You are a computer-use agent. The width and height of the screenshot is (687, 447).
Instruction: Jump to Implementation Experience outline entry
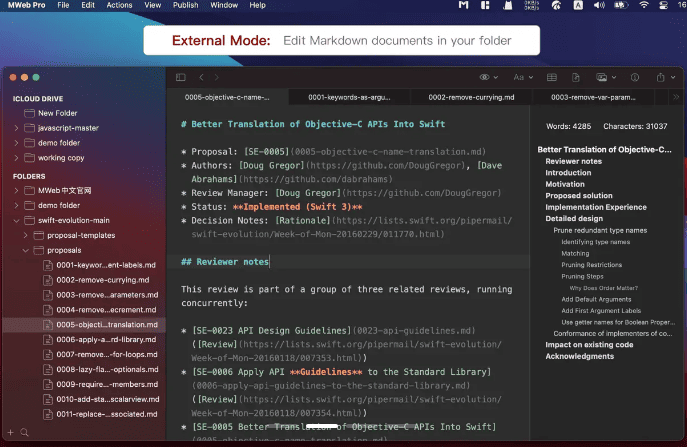[x=596, y=207]
